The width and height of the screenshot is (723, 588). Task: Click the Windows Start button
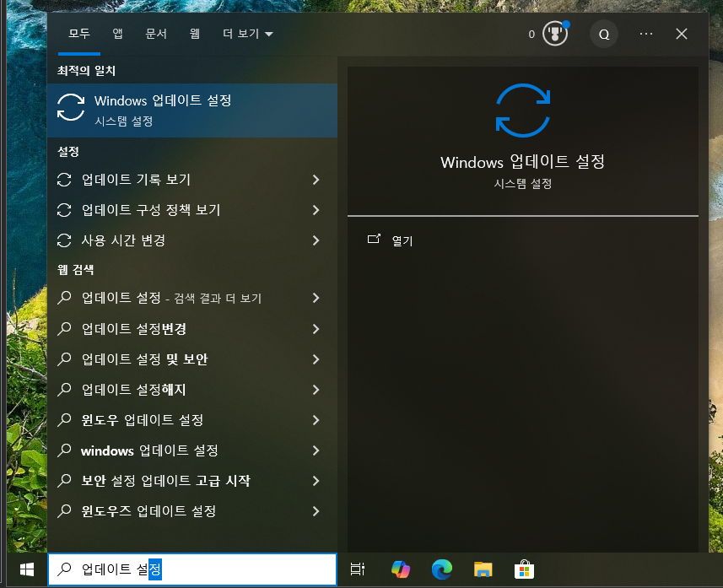26,569
